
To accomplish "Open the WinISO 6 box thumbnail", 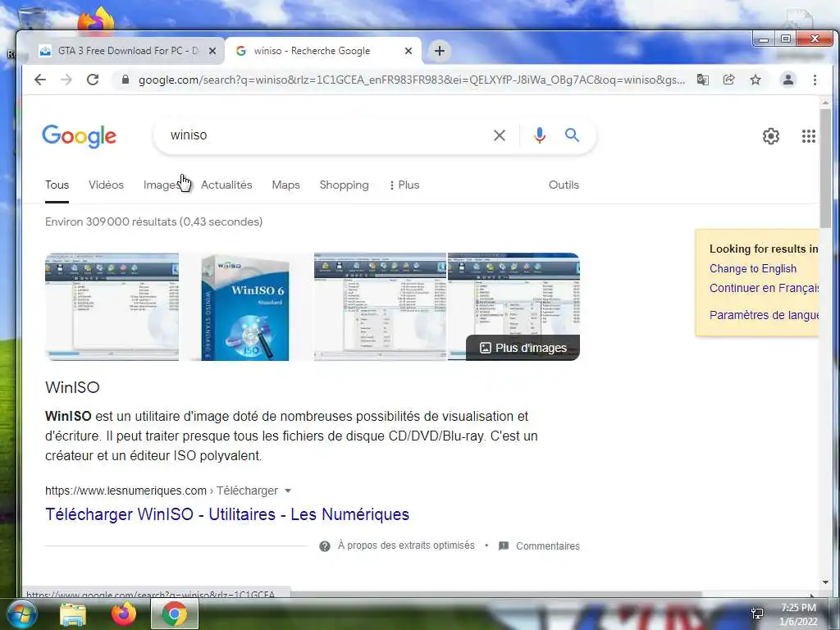I will pos(246,307).
